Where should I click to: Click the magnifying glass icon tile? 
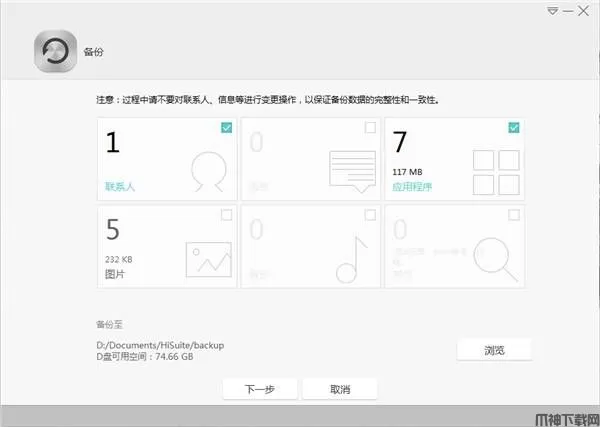point(496,260)
